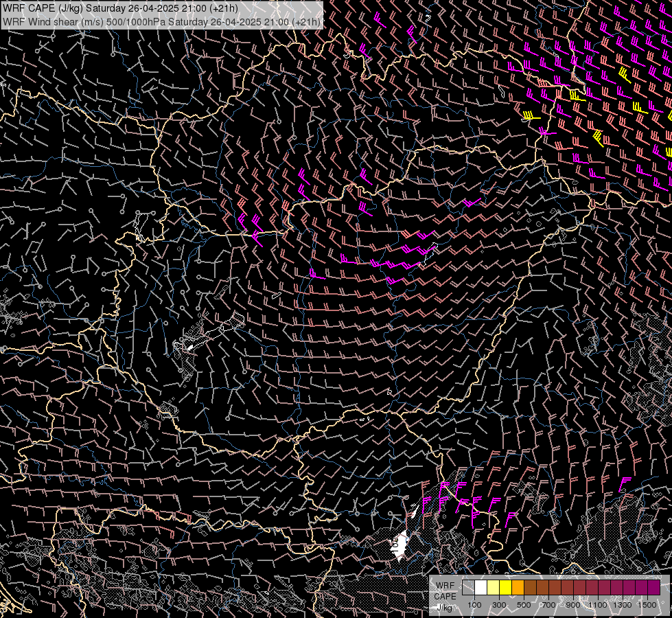
Task: Click the J/kg unit label in legend
Action: tap(444, 608)
